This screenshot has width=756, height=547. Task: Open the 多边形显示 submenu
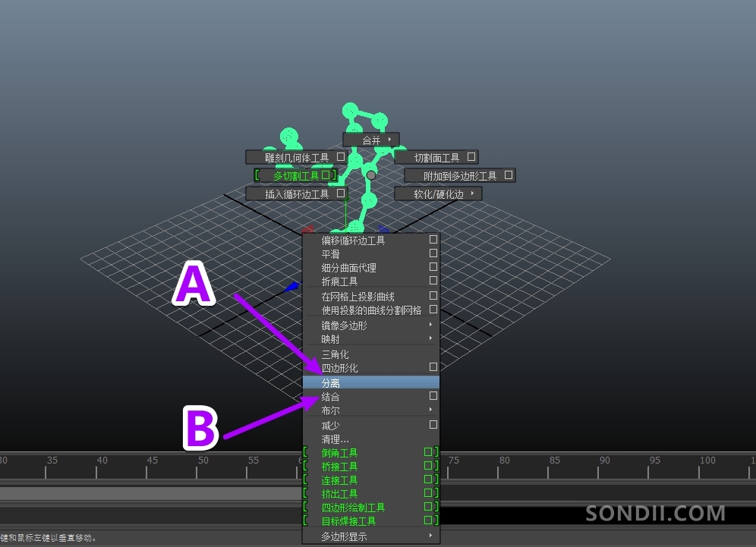tap(370, 536)
